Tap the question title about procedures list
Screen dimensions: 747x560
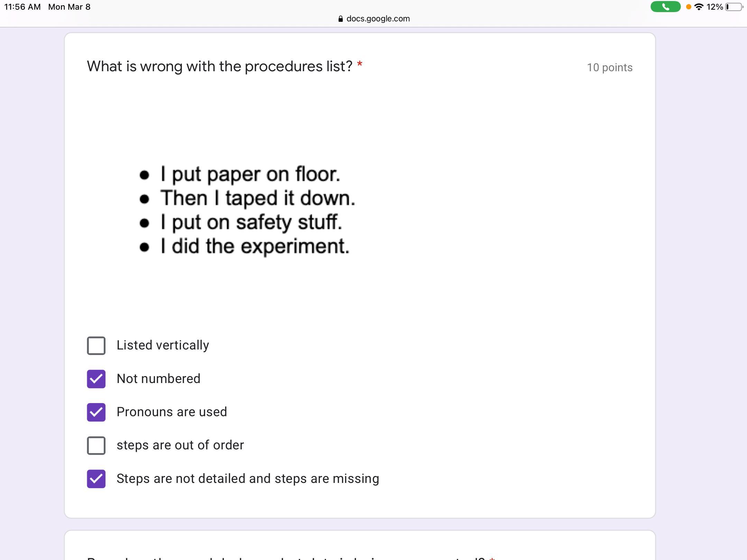[x=220, y=66]
